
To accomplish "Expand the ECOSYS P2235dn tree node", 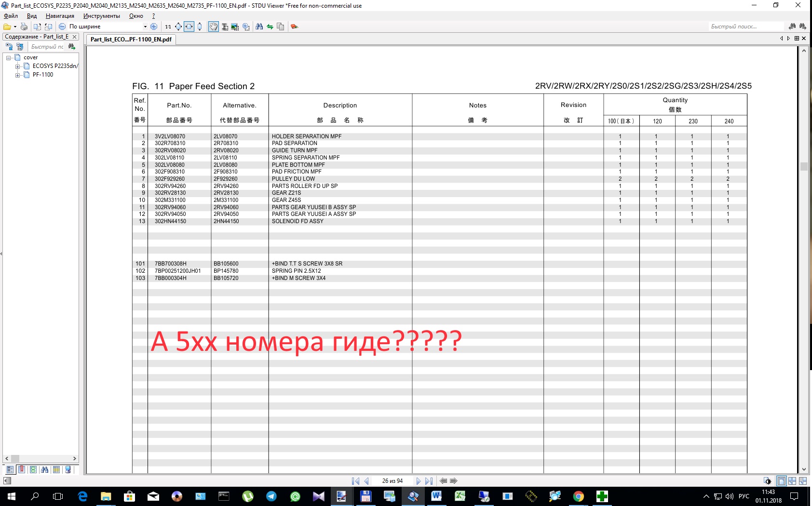I will pos(18,66).
